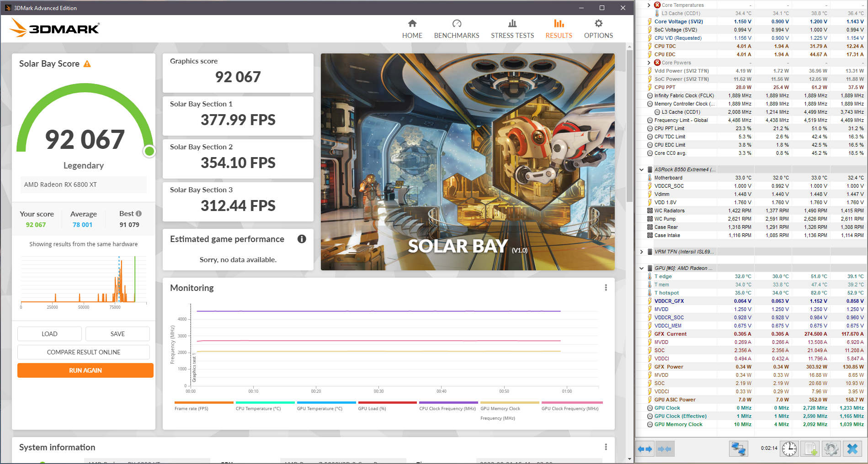
Task: Click the RUN AGAIN button
Action: 85,370
